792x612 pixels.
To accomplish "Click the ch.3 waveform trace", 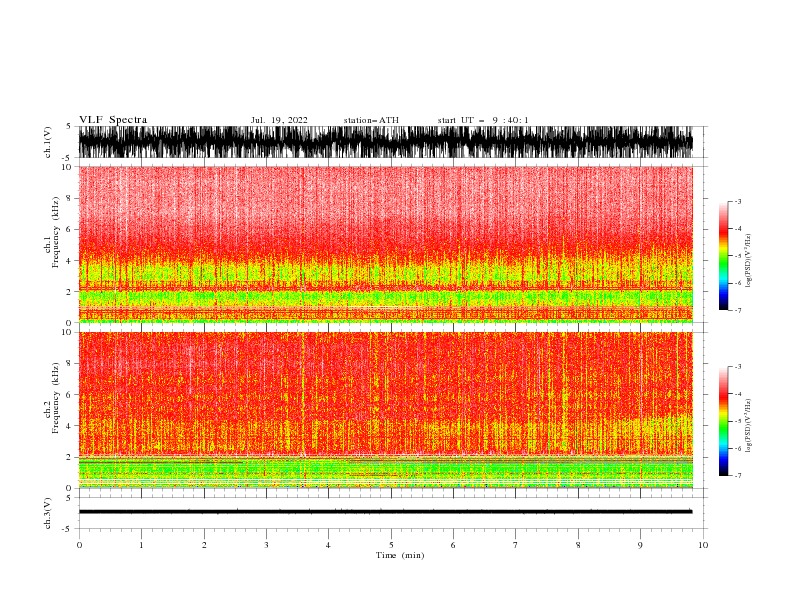I will tap(385, 512).
